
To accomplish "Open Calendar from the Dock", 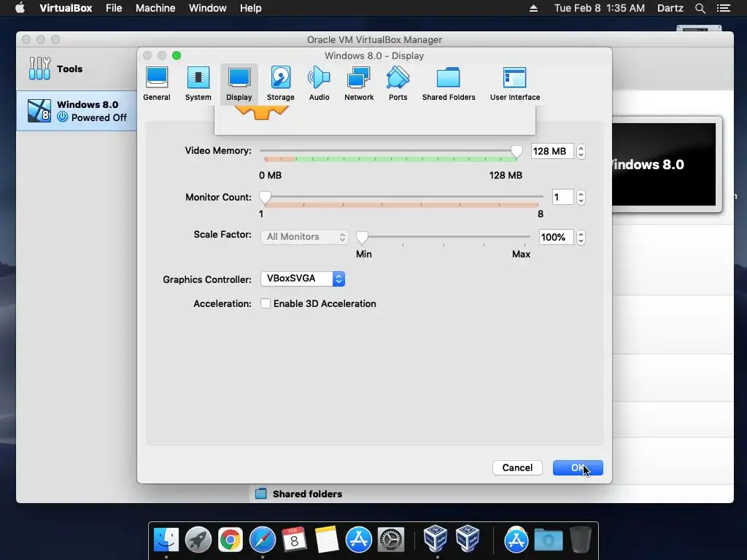I will click(x=294, y=540).
